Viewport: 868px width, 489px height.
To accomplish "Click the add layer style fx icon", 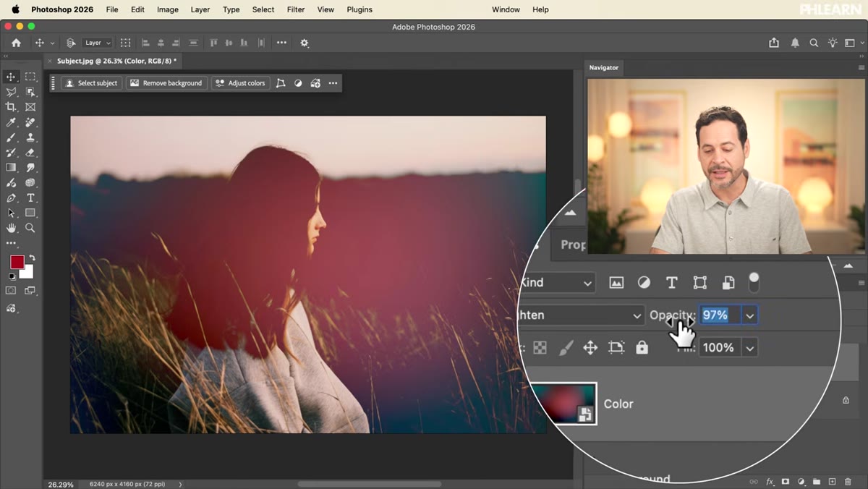I will click(x=770, y=481).
